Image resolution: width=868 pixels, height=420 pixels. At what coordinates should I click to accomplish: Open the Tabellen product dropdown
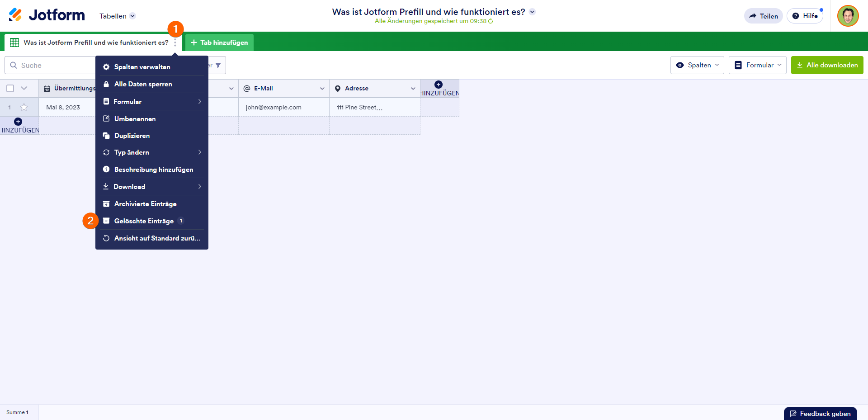[x=117, y=16]
